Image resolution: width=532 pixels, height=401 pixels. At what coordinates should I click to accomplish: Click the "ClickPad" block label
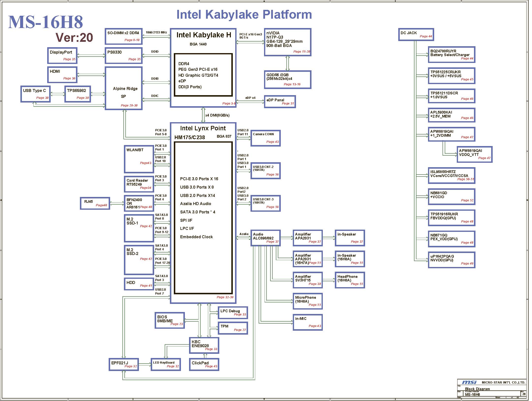pyautogui.click(x=200, y=363)
